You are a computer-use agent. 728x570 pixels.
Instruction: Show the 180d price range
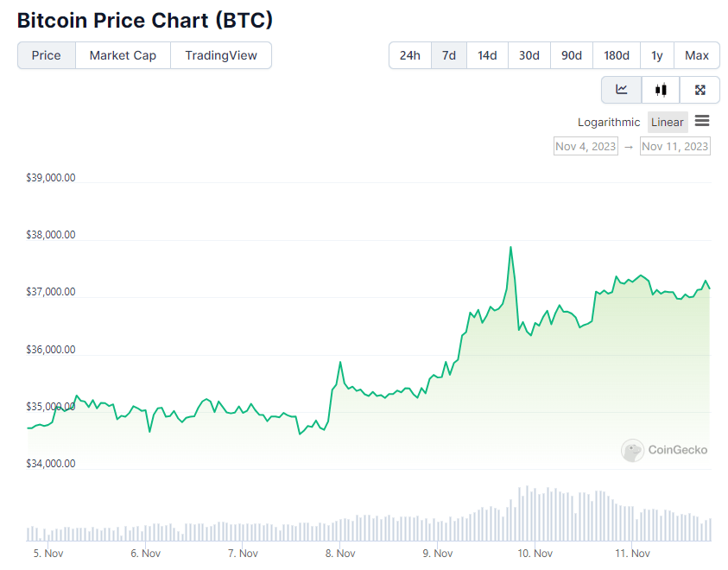(x=617, y=55)
